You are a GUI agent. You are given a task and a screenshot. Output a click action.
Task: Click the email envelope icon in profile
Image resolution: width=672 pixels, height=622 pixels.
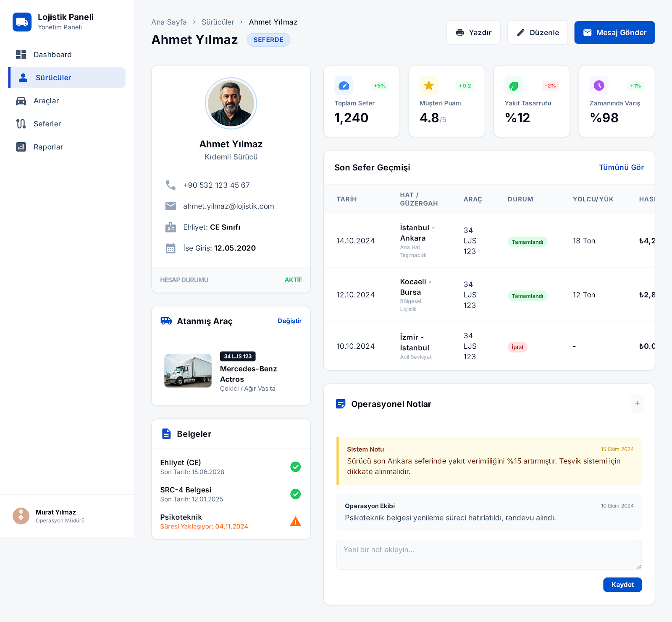pyautogui.click(x=171, y=206)
